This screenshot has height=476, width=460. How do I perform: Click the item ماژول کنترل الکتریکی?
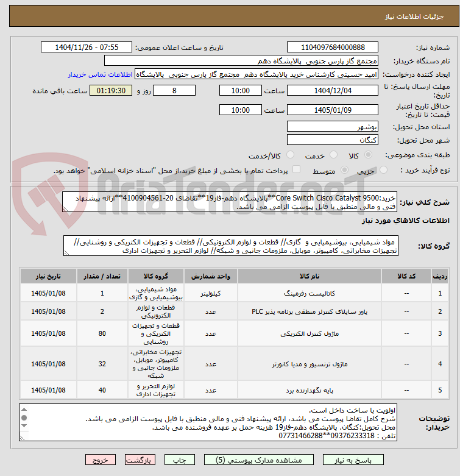click(x=310, y=333)
